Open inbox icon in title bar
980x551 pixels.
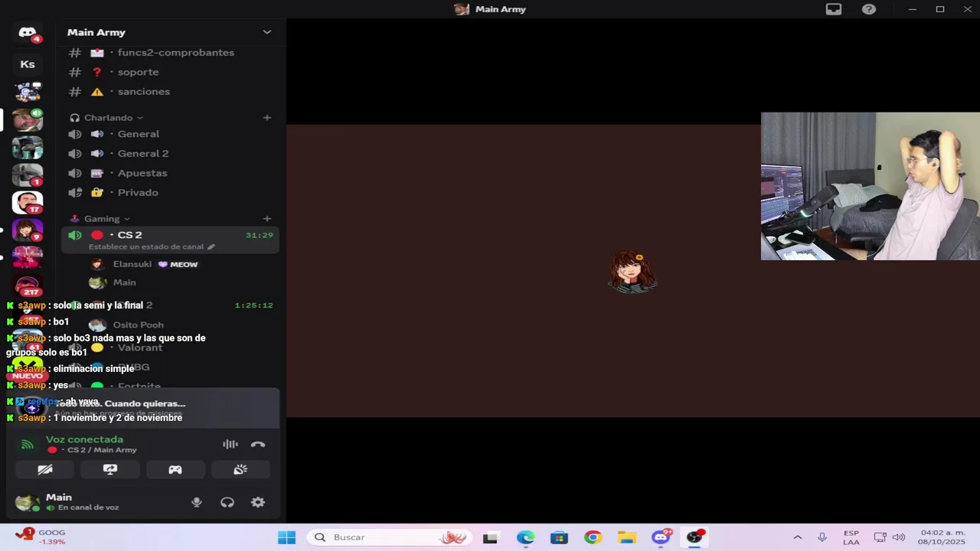tap(834, 9)
